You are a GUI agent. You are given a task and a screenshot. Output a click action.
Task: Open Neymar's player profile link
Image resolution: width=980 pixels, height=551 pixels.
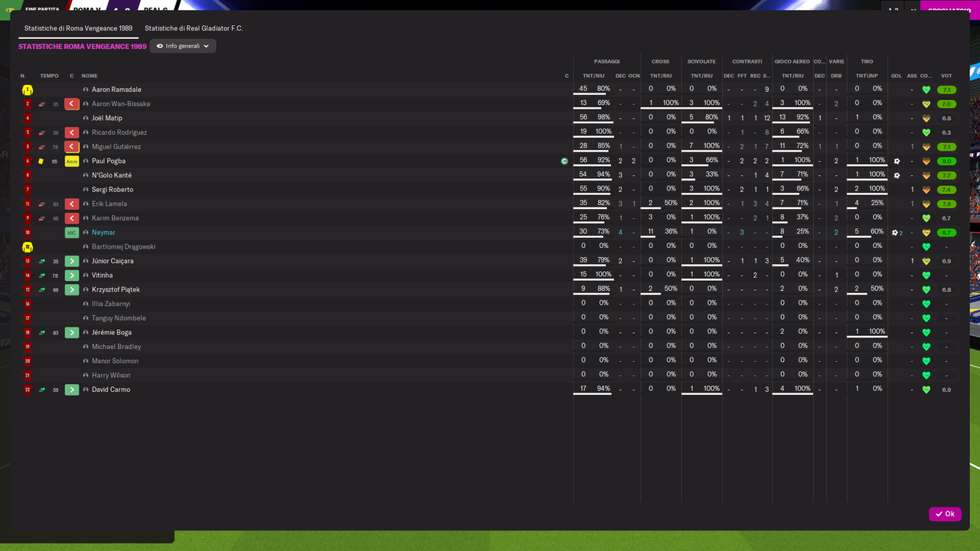click(103, 233)
